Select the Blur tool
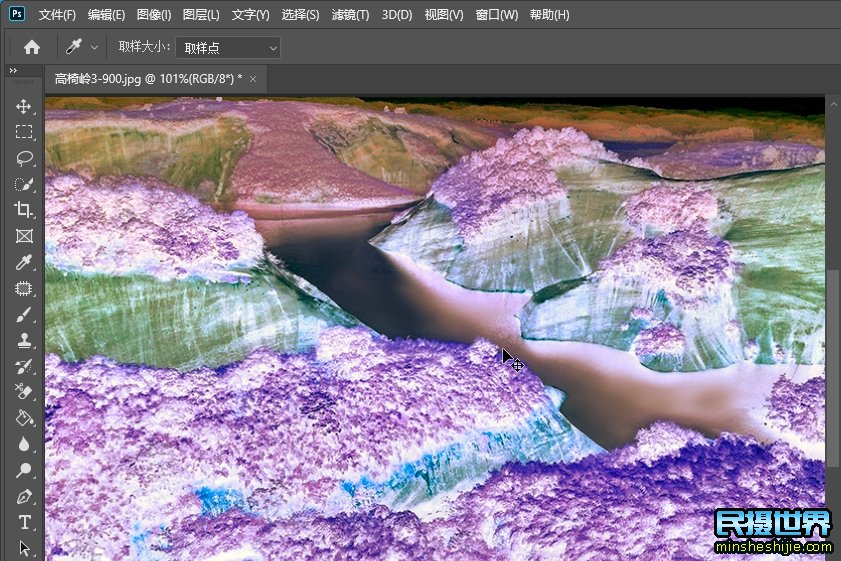This screenshot has width=841, height=561. click(x=24, y=444)
